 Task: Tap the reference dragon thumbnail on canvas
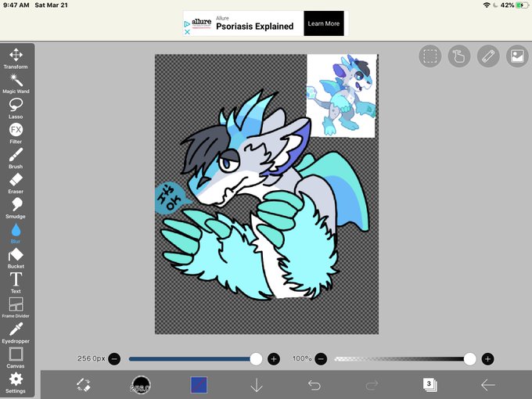coord(342,95)
